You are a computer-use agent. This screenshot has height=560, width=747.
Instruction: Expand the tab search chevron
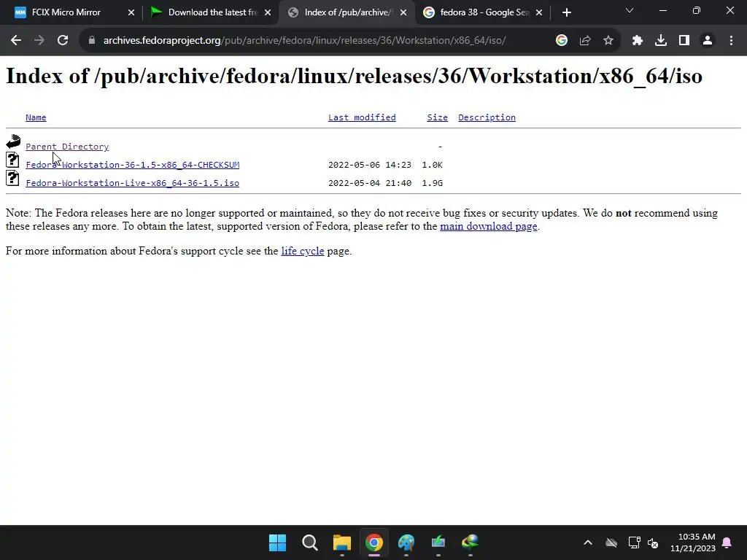click(630, 10)
